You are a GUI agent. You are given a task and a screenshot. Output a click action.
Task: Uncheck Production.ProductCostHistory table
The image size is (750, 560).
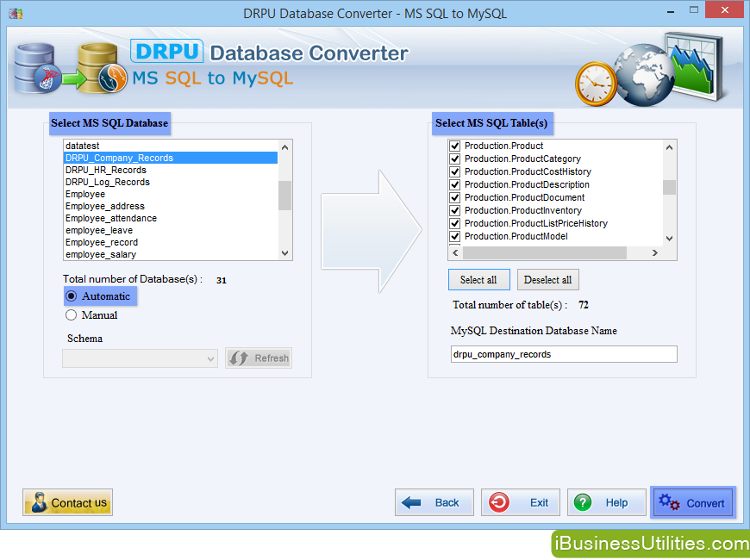(x=455, y=171)
